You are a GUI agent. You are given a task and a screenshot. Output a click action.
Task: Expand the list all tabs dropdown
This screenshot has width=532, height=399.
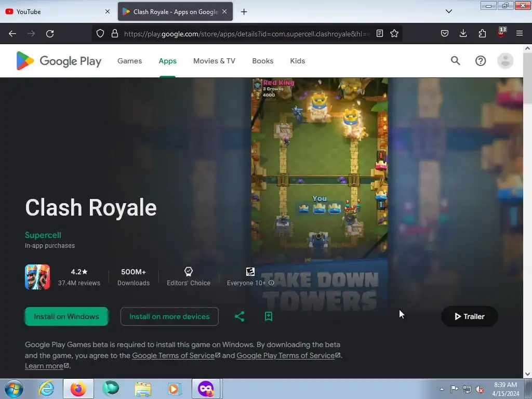pos(448,11)
